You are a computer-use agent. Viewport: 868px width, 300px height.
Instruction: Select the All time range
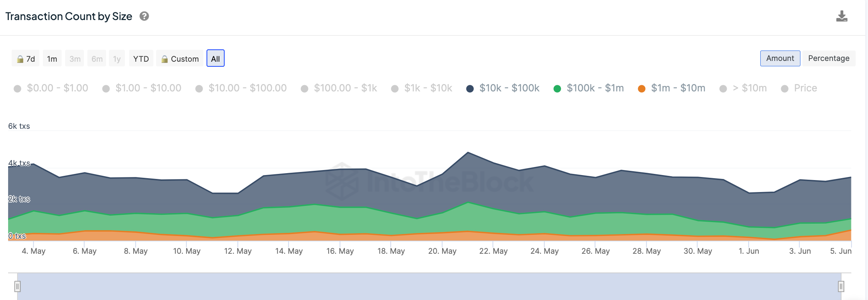pyautogui.click(x=215, y=59)
